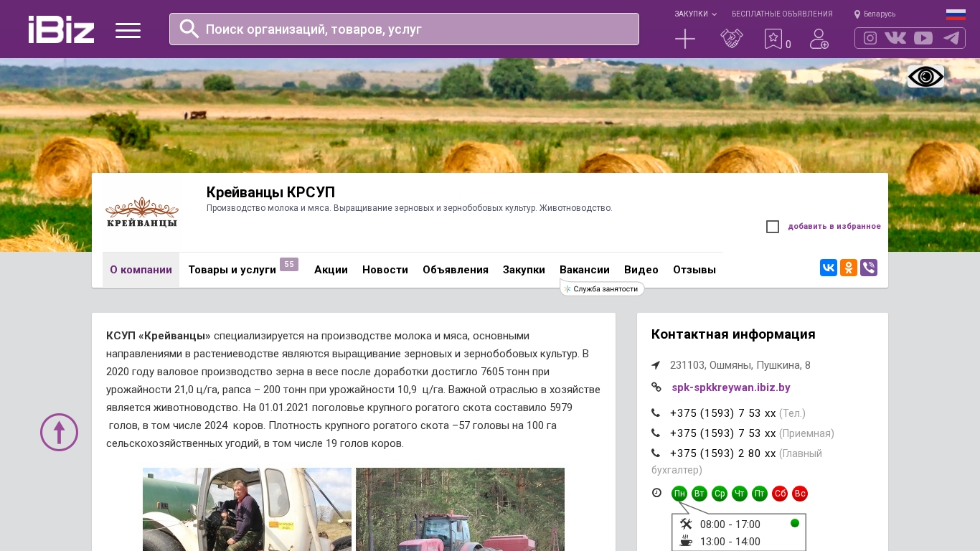Share company page via Viber

869,268
